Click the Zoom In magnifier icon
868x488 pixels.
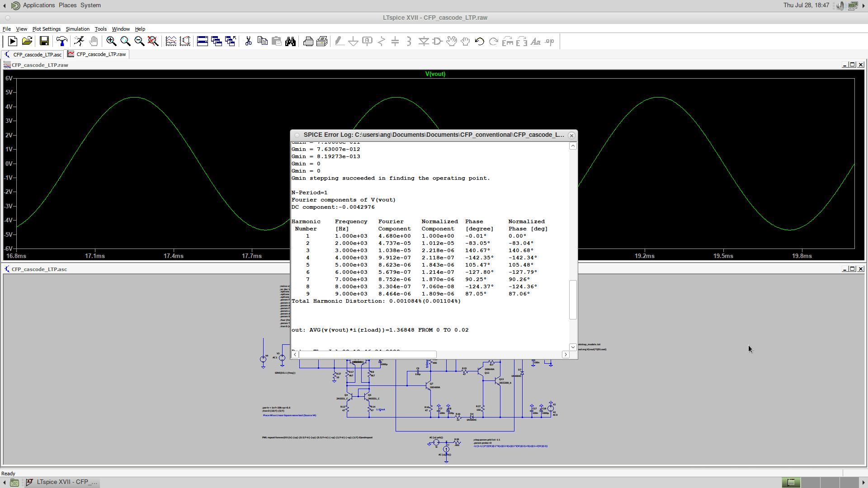pyautogui.click(x=111, y=42)
